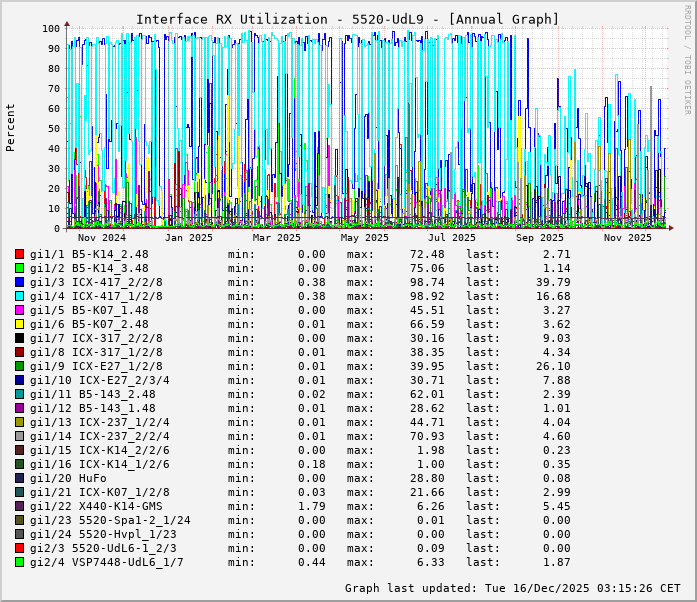
Task: Click last value 26.10 for gi1/9
Action: pos(553,366)
